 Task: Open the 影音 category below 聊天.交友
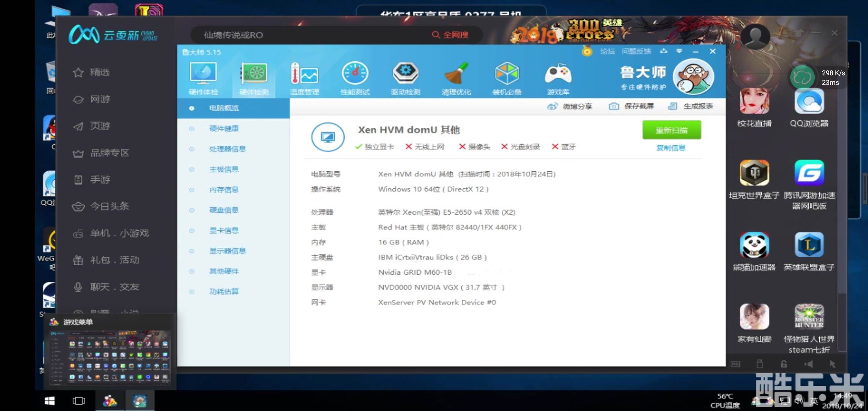coord(100,311)
